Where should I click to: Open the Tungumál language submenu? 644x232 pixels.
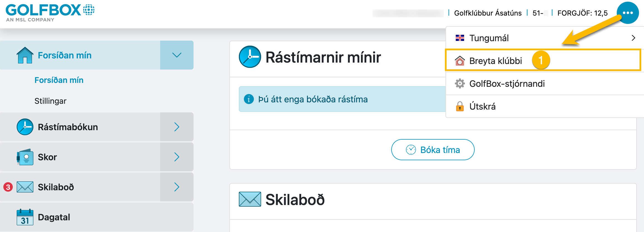545,38
